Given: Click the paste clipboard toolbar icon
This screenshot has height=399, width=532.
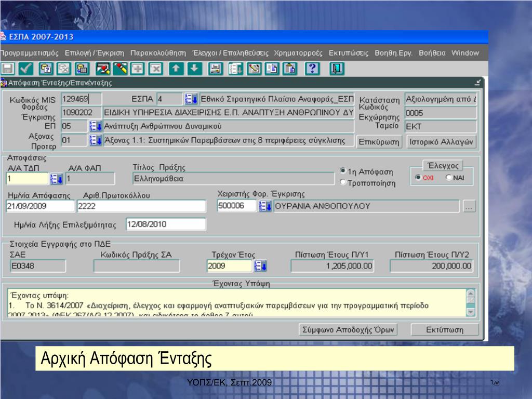Looking at the screenshot, I should coord(290,69).
